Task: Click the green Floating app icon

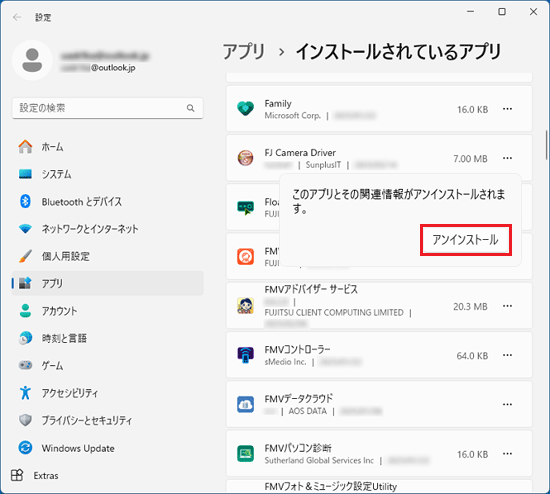Action: click(x=245, y=207)
